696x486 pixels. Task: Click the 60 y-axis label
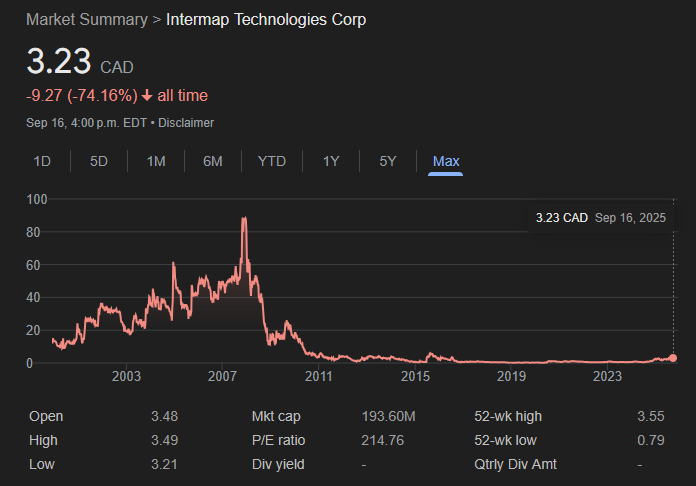point(33,265)
